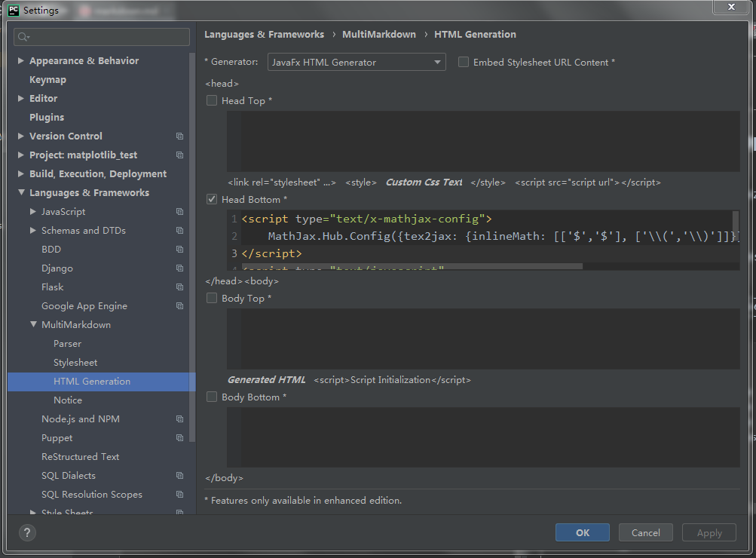Click the per-project icon beside Project: matplotlib_test

(x=180, y=155)
